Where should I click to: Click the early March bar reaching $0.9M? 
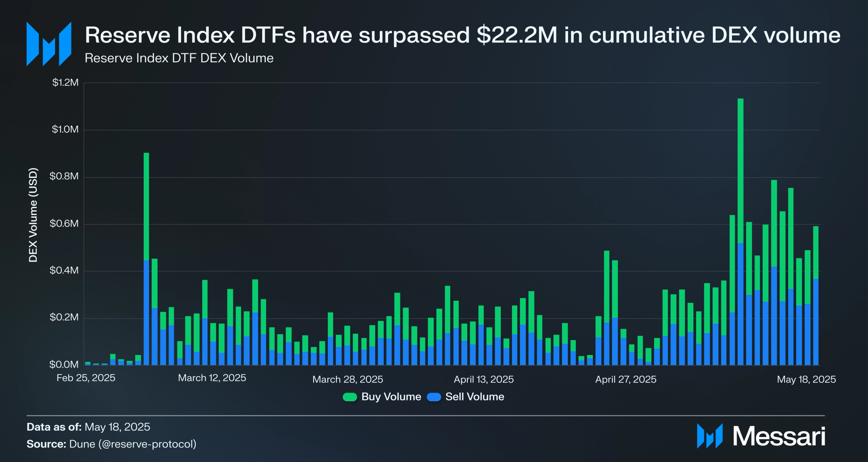[x=146, y=259]
